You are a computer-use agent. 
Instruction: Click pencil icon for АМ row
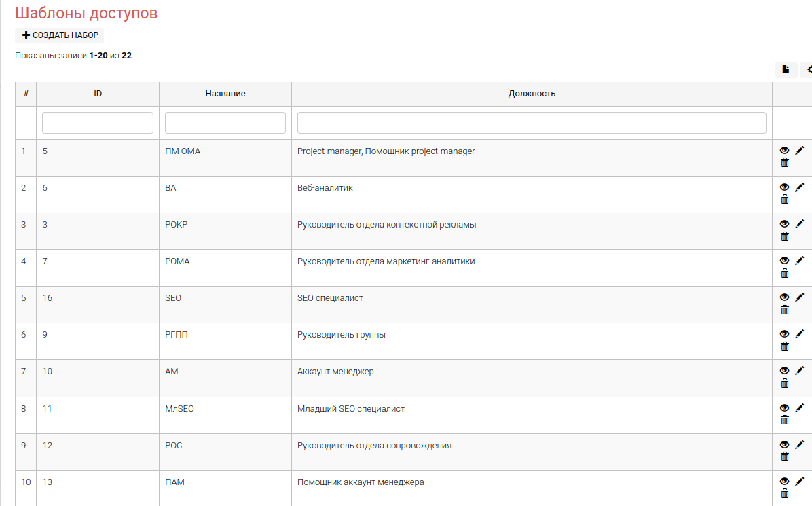click(800, 370)
